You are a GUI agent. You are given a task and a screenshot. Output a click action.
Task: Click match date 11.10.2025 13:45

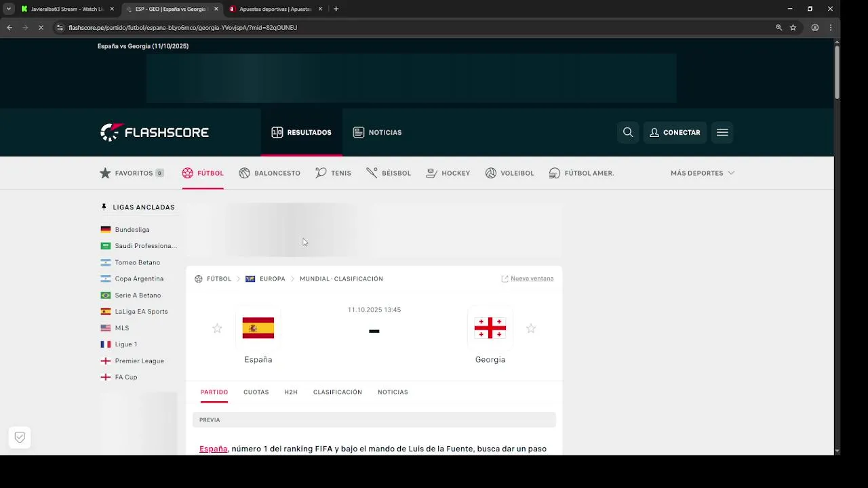[x=374, y=310]
